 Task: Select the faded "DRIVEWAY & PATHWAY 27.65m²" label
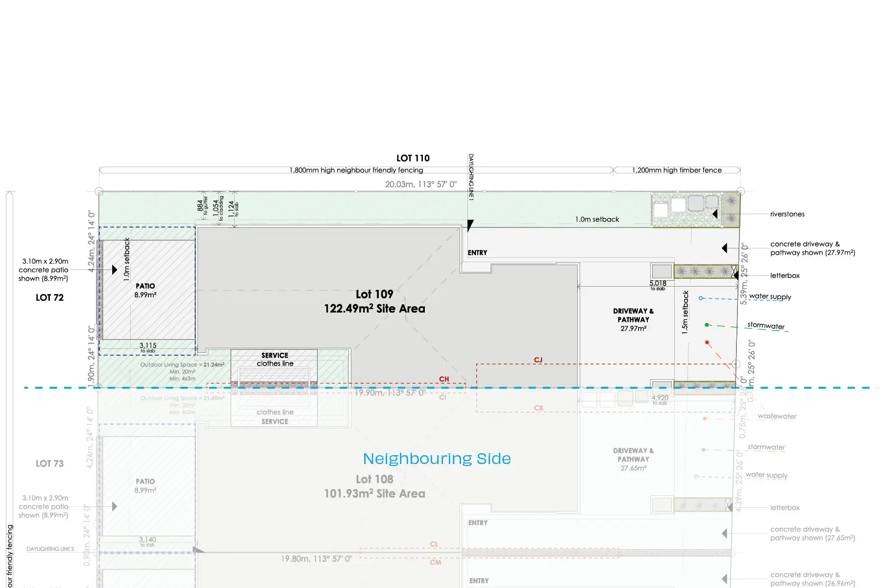click(x=633, y=459)
